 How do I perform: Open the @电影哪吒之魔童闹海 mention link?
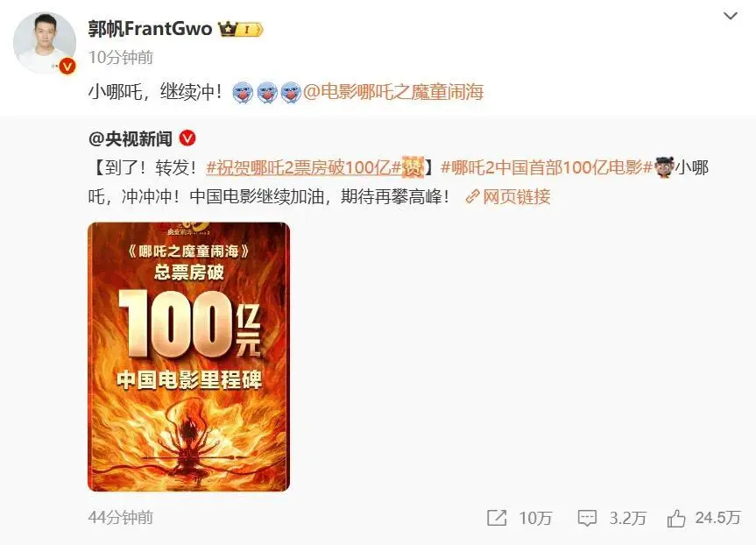393,92
